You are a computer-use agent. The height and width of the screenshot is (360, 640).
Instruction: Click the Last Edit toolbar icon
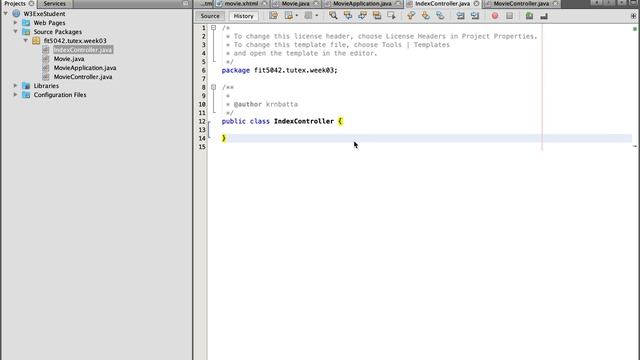273,16
